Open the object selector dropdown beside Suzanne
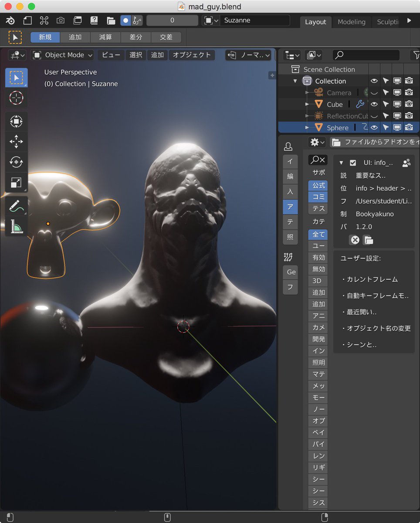Screen dimensions: 420x523 pyautogui.click(x=211, y=20)
